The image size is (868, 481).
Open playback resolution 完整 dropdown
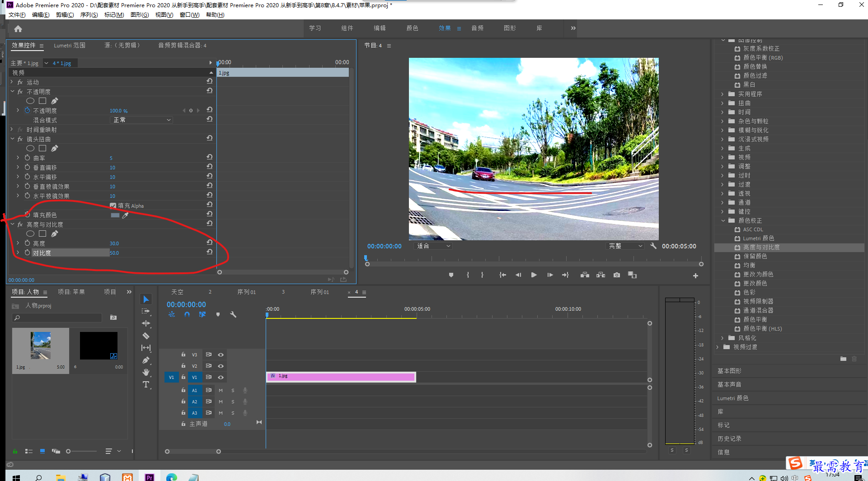pyautogui.click(x=625, y=246)
